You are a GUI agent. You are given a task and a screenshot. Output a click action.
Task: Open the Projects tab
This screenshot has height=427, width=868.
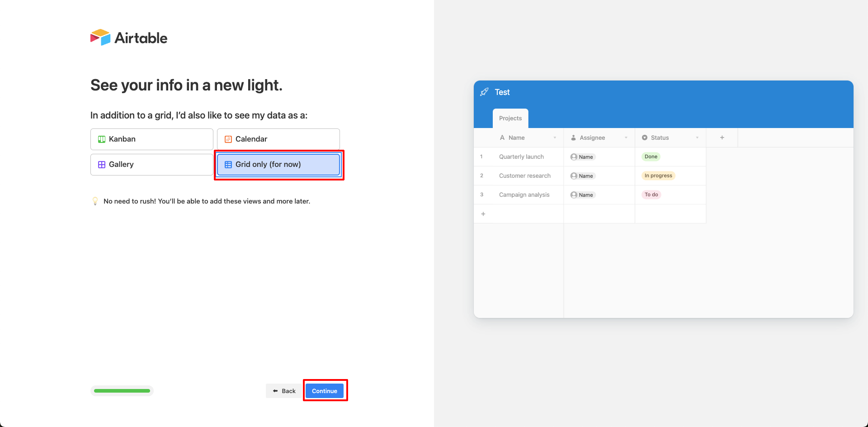(510, 118)
